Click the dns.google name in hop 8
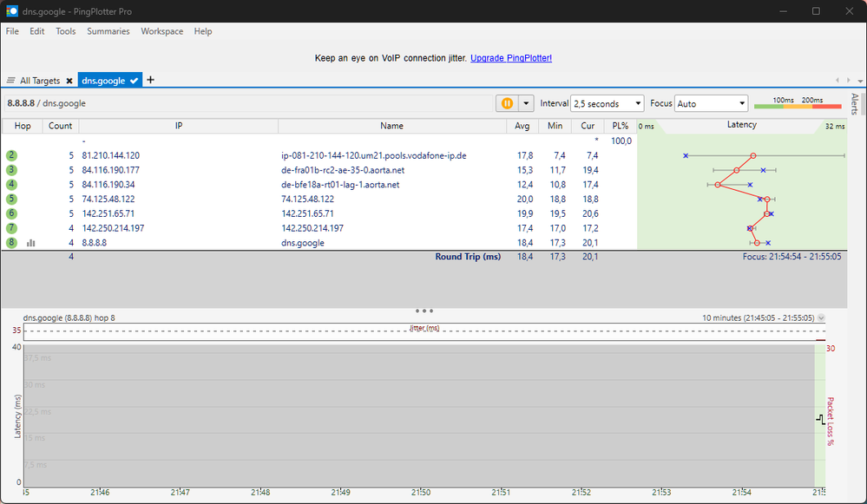The image size is (867, 504). pos(303,243)
